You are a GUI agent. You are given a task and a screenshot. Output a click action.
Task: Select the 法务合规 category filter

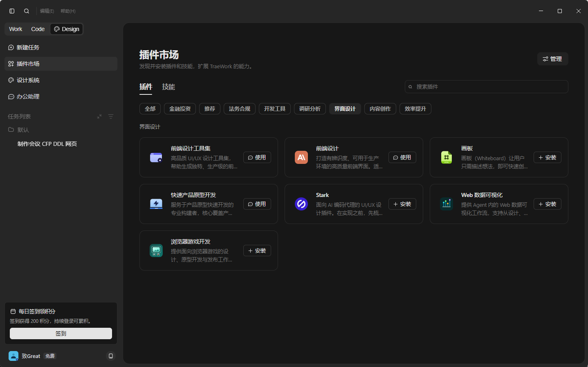point(240,109)
